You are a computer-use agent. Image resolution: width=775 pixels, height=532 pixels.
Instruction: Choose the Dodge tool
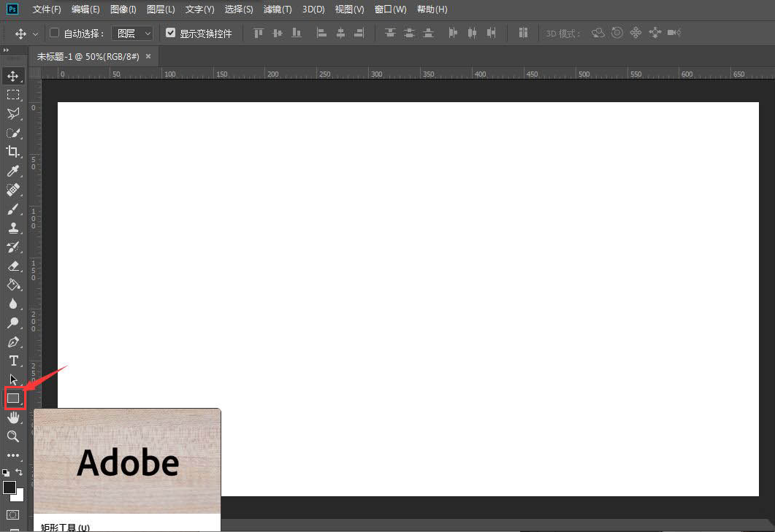coord(13,323)
